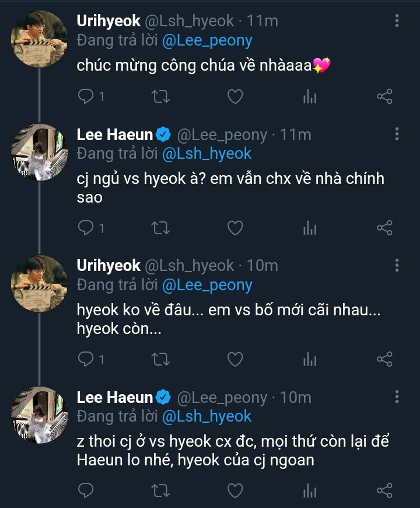Share the 'chúc mừng công chúa' tweet
Viewport: 420px width, 508px height.
(384, 97)
